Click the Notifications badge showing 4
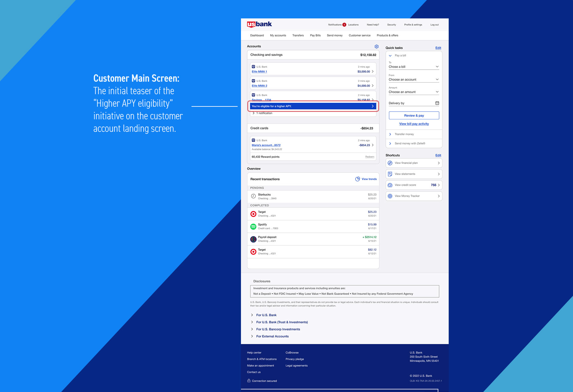This screenshot has height=392, width=573. pyautogui.click(x=344, y=25)
